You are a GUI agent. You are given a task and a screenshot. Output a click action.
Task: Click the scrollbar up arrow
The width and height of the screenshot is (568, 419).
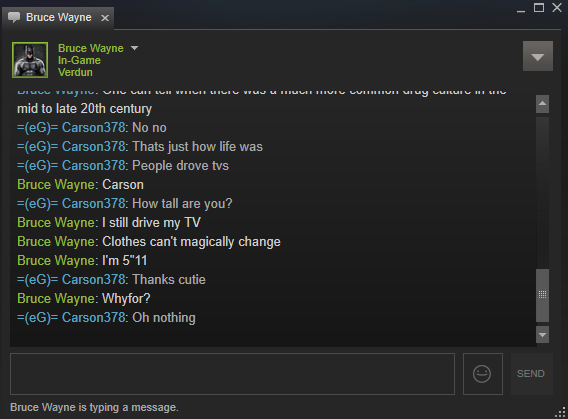tap(542, 104)
